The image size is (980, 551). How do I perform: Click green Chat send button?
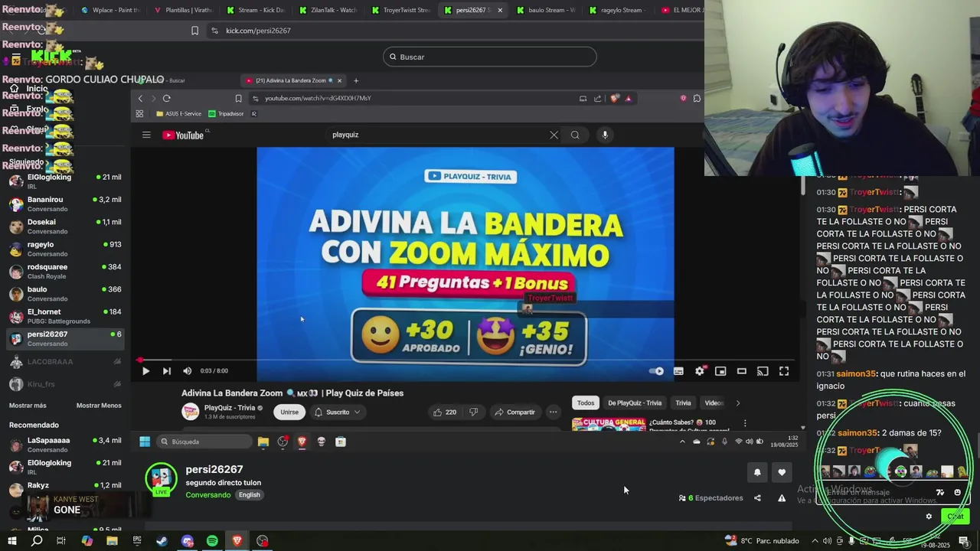pos(955,517)
